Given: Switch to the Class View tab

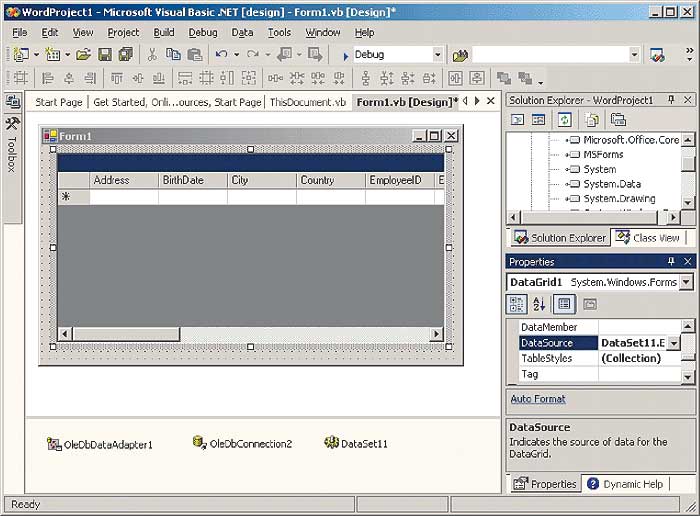Looking at the screenshot, I should click(x=648, y=238).
